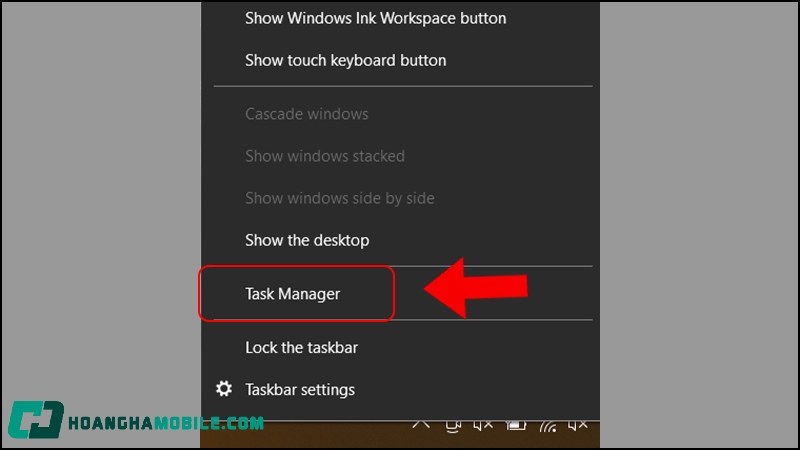Click the display device icon in tray

453,425
